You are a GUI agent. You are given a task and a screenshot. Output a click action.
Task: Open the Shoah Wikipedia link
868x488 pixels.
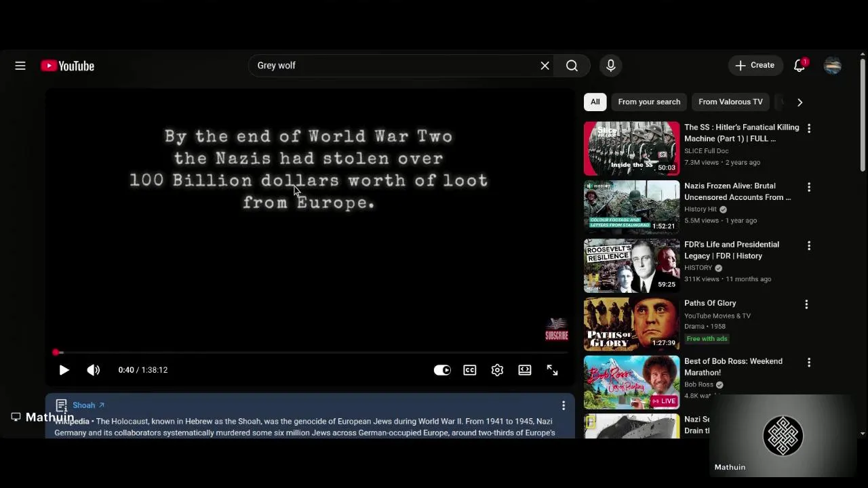point(89,405)
